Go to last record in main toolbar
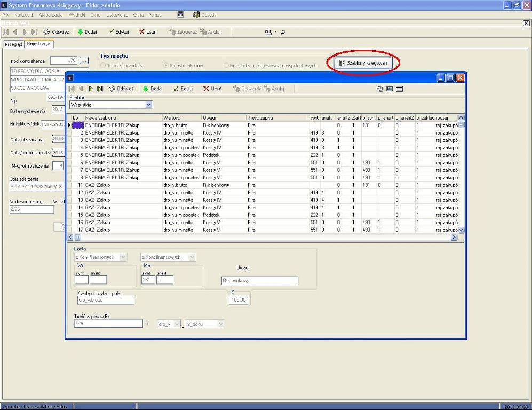Image resolution: width=532 pixels, height=410 pixels. (34, 32)
